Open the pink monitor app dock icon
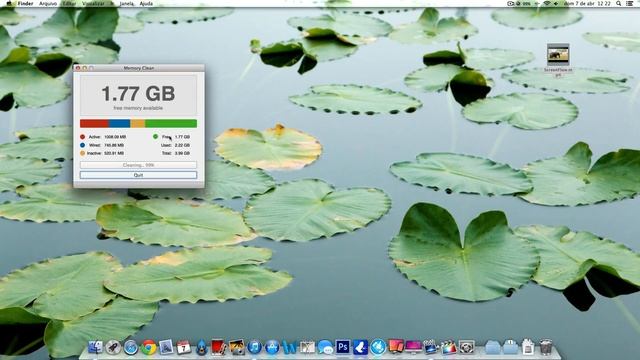The height and width of the screenshot is (360, 640). coord(413,347)
